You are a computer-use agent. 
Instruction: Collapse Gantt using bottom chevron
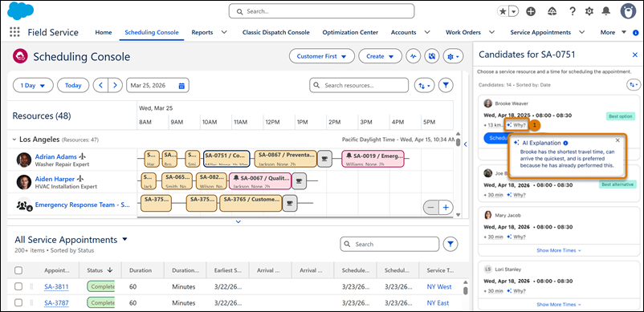click(x=238, y=221)
